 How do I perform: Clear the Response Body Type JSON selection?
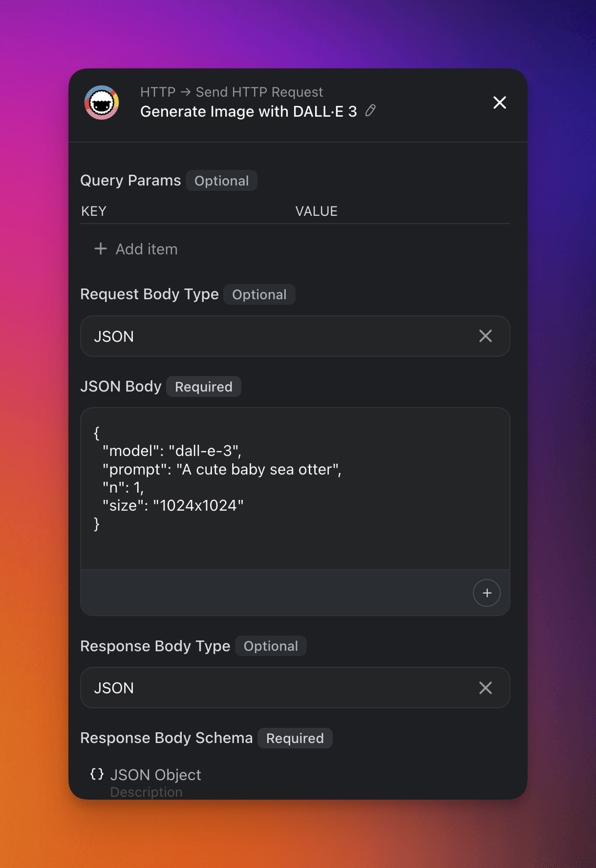point(485,687)
